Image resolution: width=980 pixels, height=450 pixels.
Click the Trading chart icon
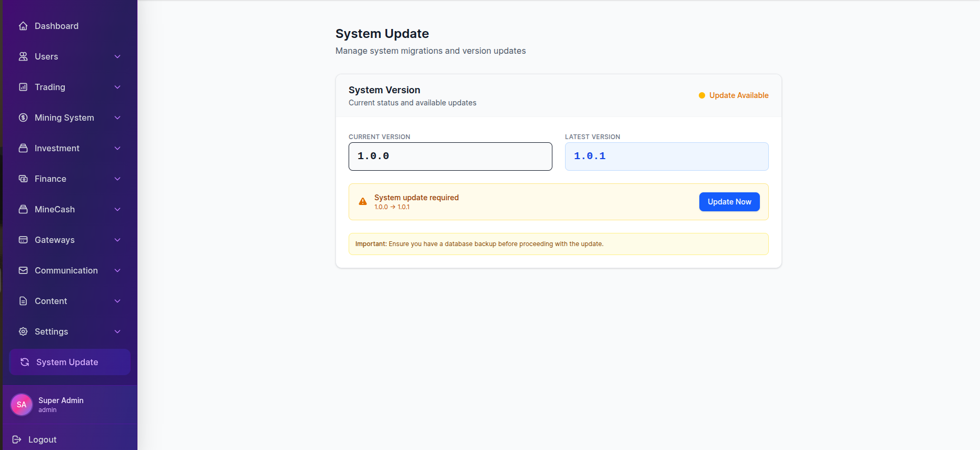(23, 87)
